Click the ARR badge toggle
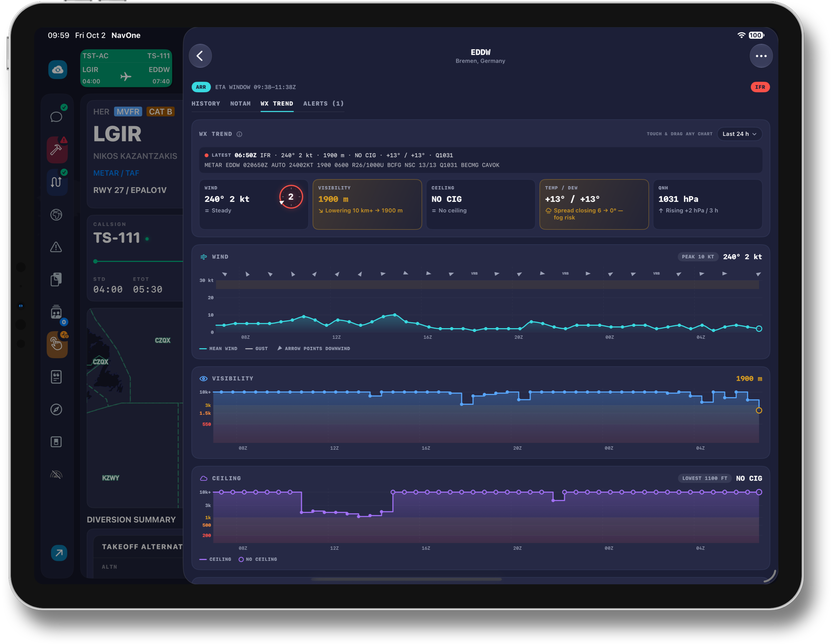This screenshot has height=644, width=831. click(x=201, y=87)
